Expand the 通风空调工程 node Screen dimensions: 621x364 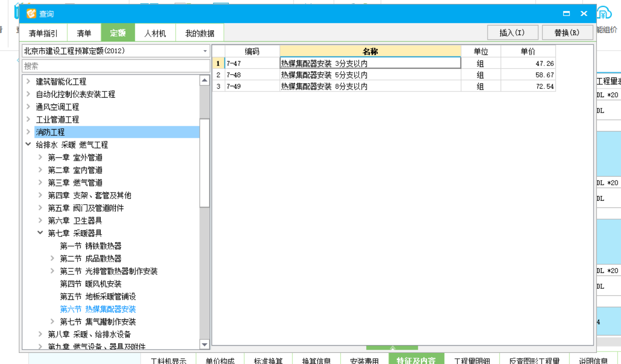(x=28, y=106)
